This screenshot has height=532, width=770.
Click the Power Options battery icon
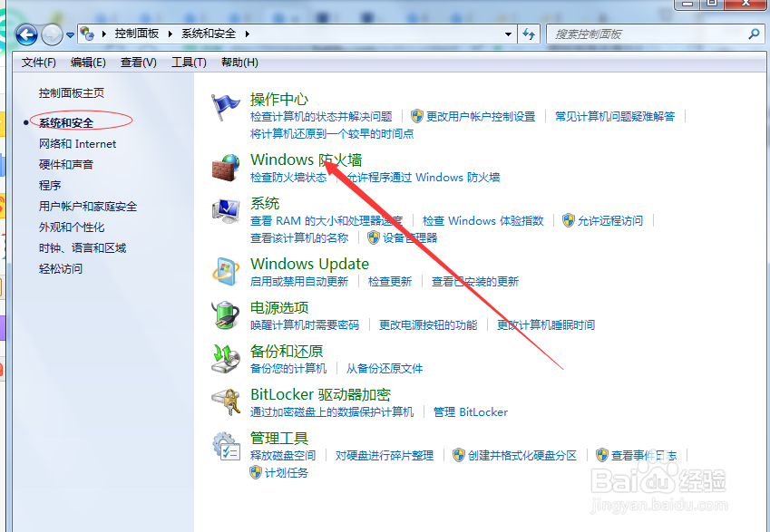[x=226, y=314]
